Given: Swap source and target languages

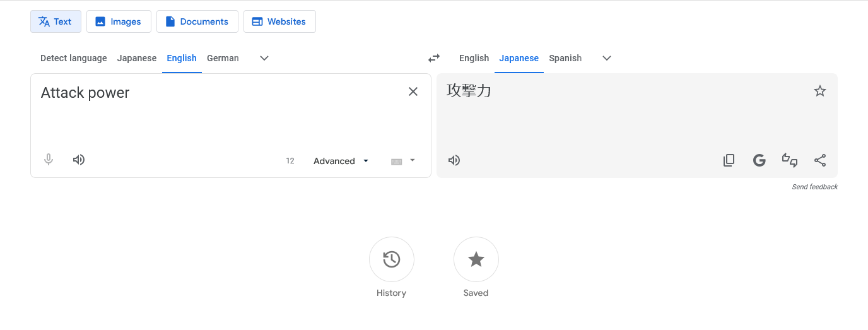Looking at the screenshot, I should pyautogui.click(x=434, y=58).
